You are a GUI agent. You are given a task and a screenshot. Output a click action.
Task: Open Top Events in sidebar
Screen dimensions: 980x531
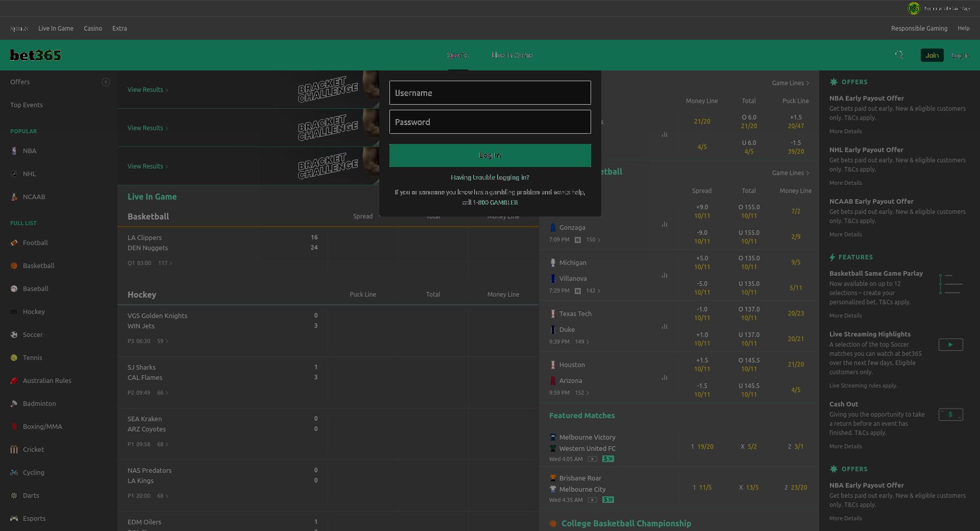pyautogui.click(x=27, y=105)
